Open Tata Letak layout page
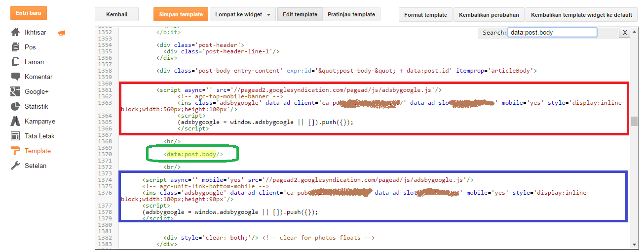The width and height of the screenshot is (644, 252). pyautogui.click(x=39, y=136)
